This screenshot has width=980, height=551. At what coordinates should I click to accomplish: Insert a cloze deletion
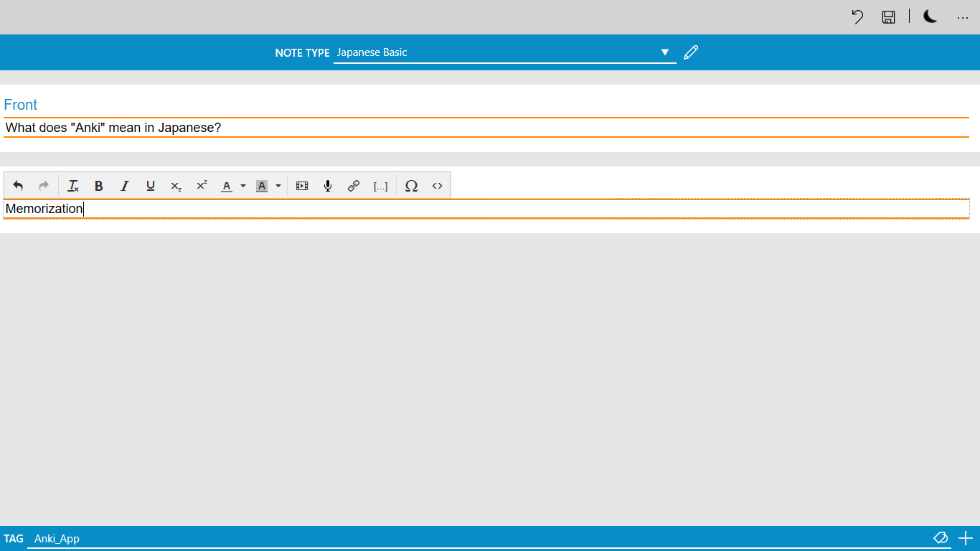(x=380, y=186)
